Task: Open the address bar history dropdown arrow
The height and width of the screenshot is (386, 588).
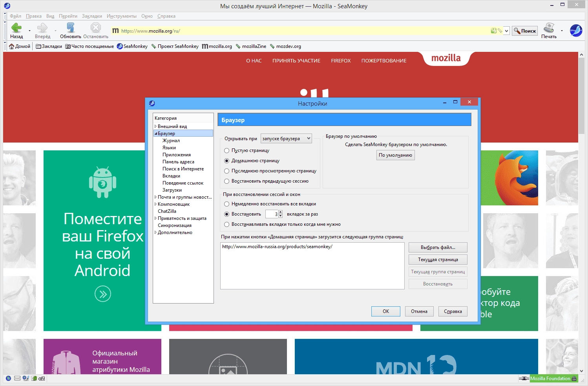Action: [506, 31]
